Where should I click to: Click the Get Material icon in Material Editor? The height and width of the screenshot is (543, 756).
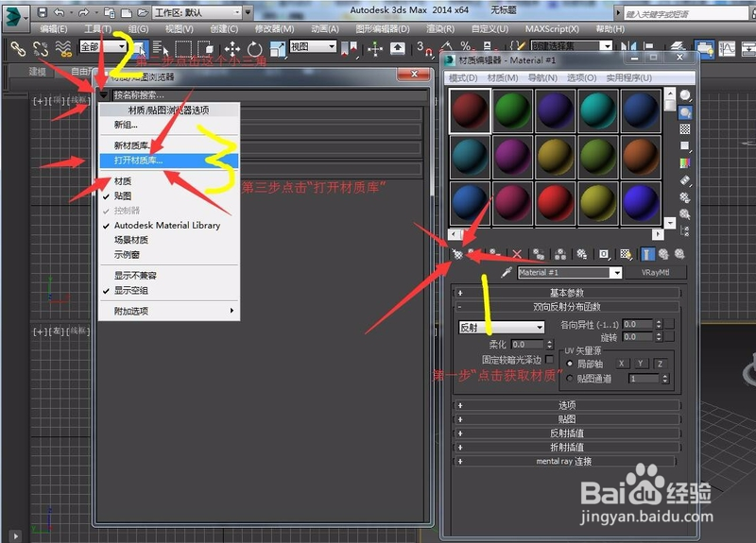click(457, 254)
